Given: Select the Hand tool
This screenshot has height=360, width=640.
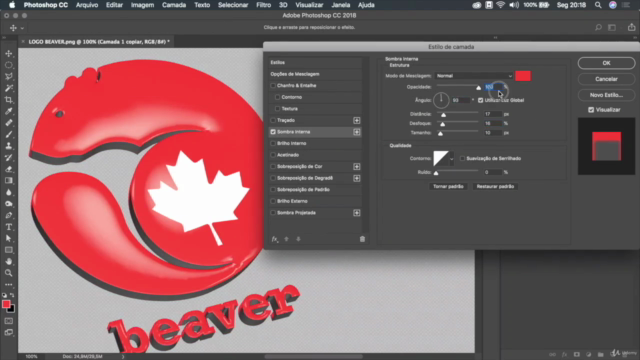Looking at the screenshot, I should 9,261.
